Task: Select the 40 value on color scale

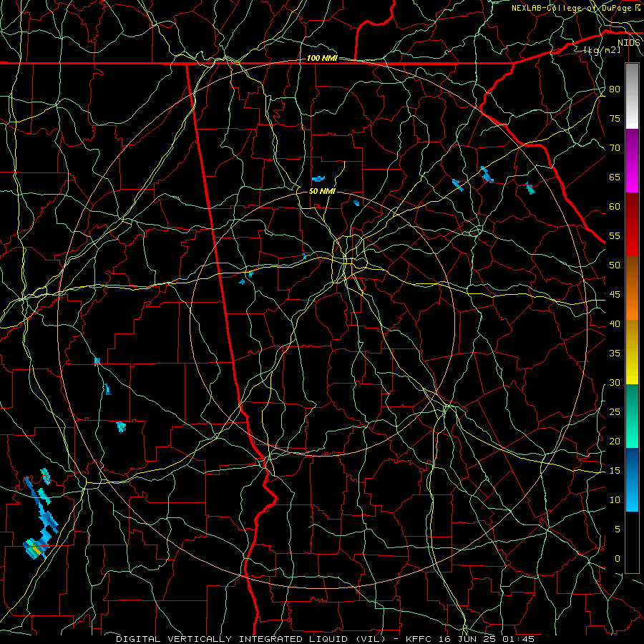Action: click(x=615, y=324)
